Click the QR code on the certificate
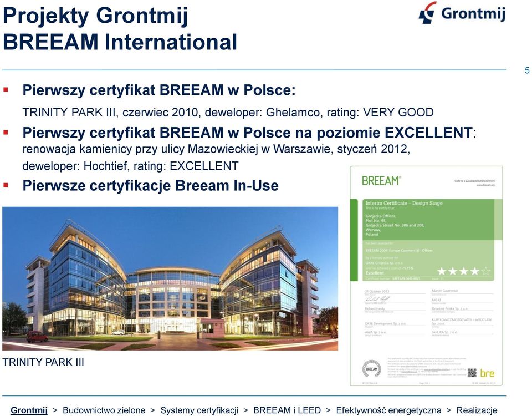 pyautogui.click(x=472, y=373)
